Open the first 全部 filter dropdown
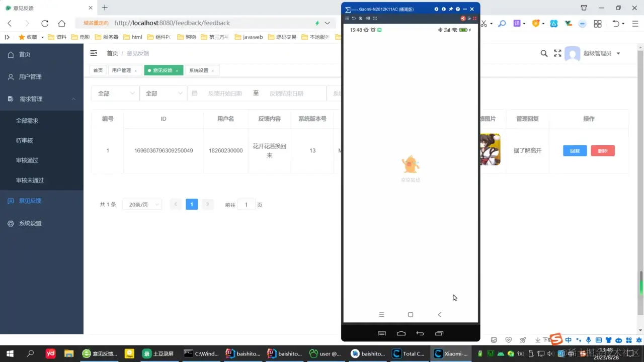 tap(115, 94)
